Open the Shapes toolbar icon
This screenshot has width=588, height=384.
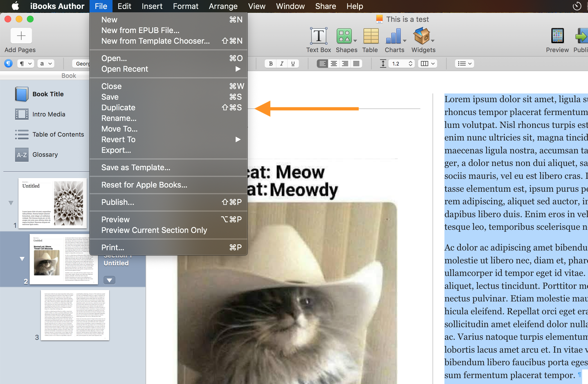344,36
